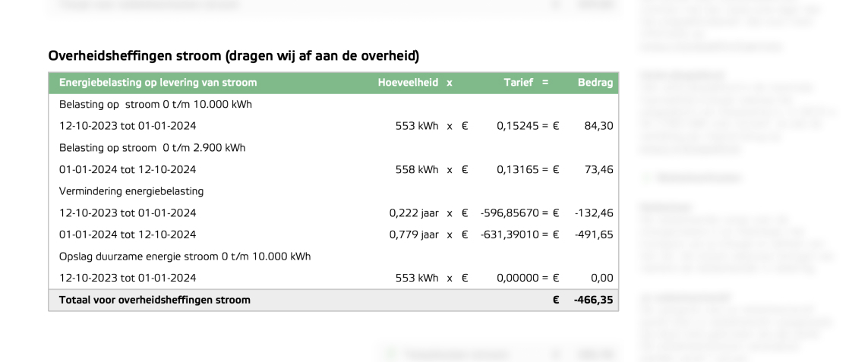Click the Tarief column header
Screen dimensions: 868x362
[x=518, y=83]
